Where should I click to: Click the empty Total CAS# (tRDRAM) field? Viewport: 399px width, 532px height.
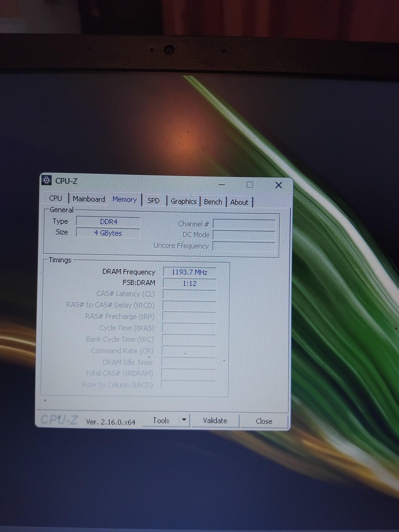188,374
